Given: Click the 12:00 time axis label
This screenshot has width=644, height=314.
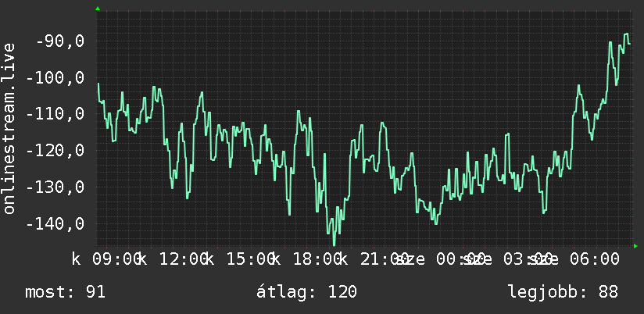Looking at the screenshot, I should tap(184, 259).
